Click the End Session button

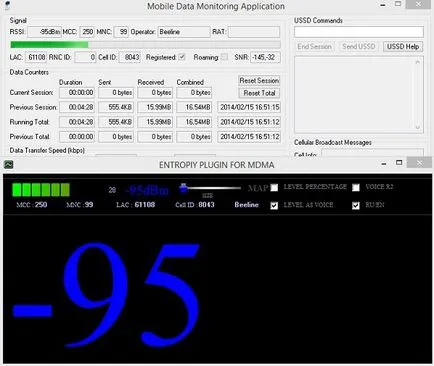(x=314, y=46)
